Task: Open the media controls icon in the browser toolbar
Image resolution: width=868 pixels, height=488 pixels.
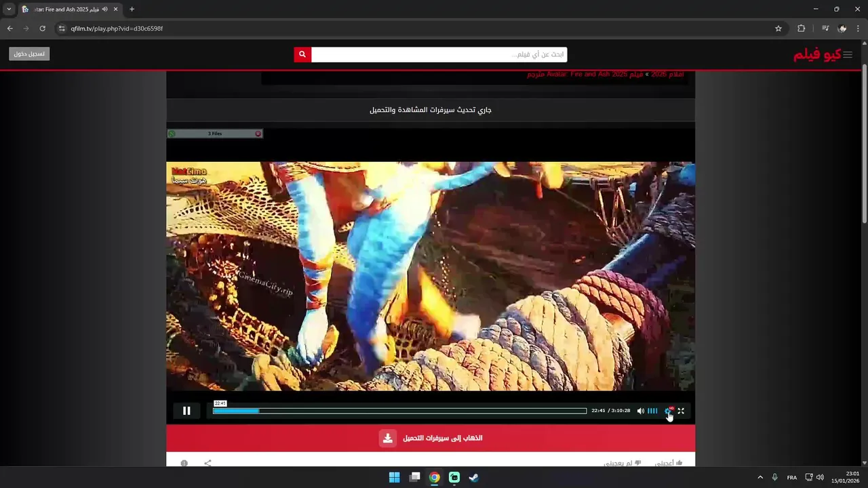Action: (x=825, y=28)
